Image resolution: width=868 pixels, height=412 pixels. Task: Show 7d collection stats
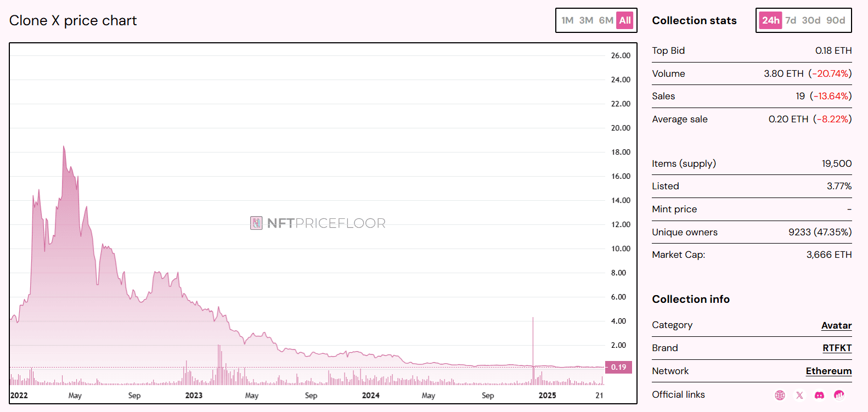click(791, 20)
